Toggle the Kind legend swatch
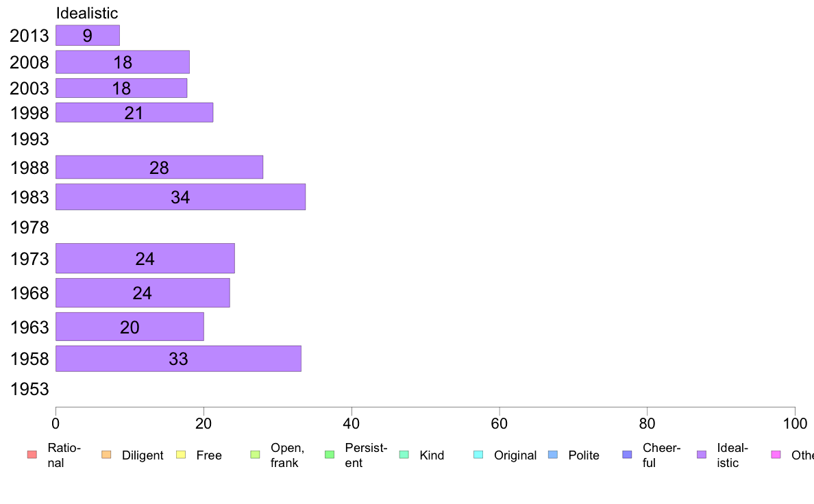The image size is (814, 504). click(x=404, y=455)
